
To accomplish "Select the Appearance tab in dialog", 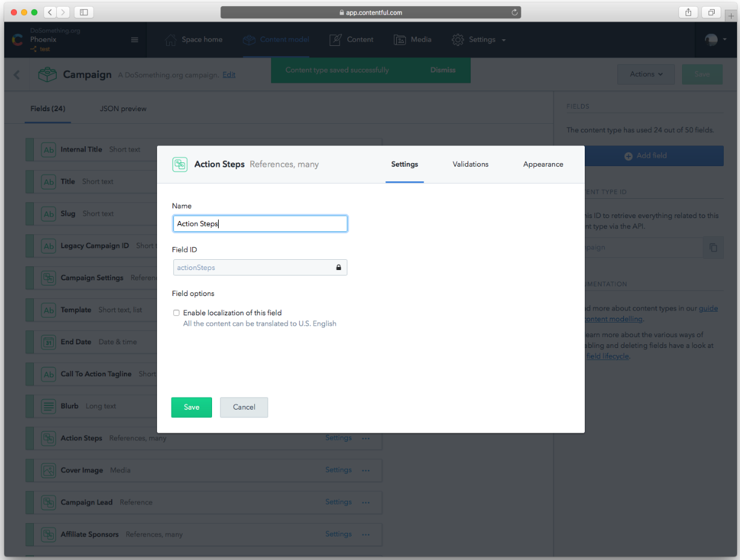I will 543,164.
